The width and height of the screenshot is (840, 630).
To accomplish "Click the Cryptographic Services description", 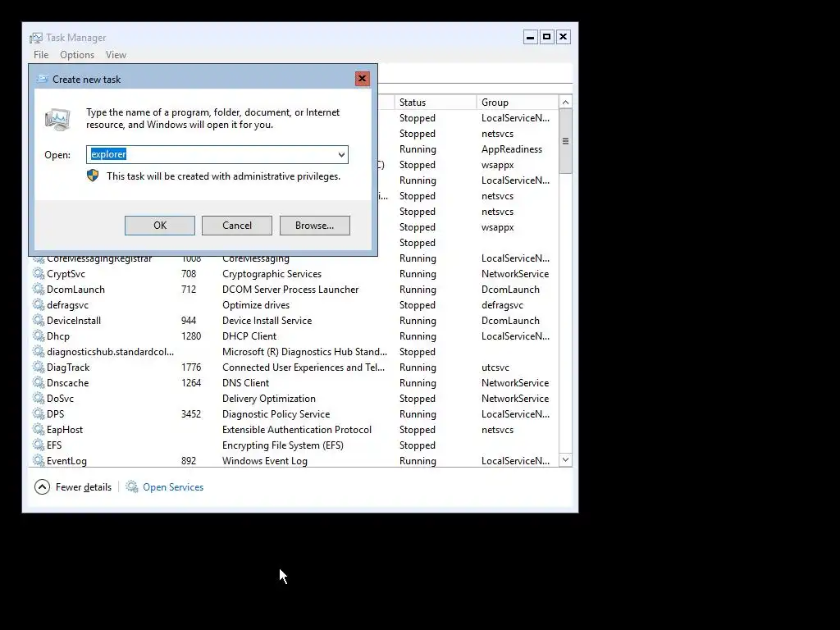I will point(272,274).
